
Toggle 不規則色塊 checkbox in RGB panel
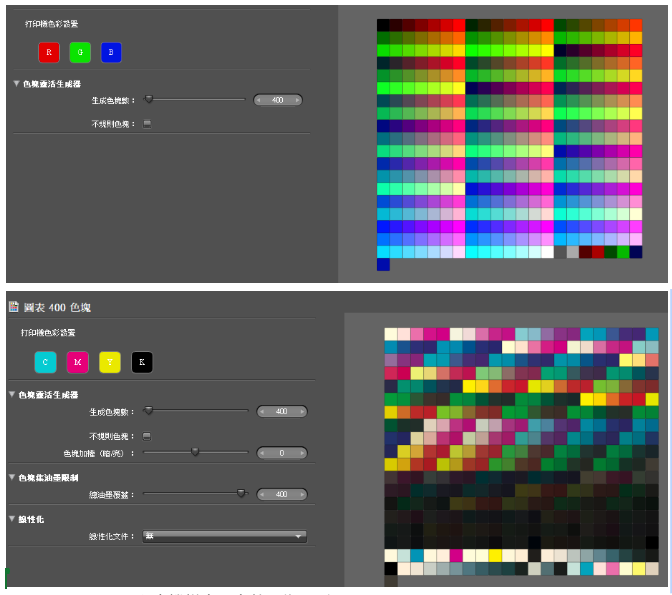[x=147, y=124]
